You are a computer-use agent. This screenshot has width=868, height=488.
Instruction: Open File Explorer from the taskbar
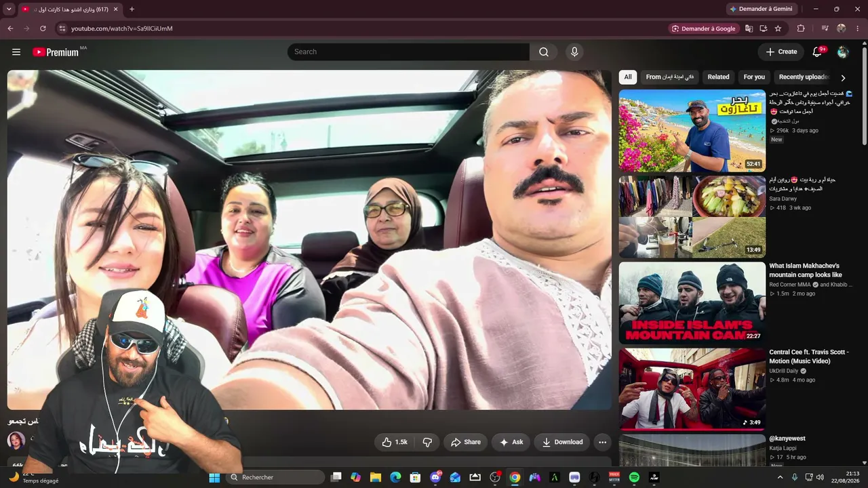[x=376, y=477]
